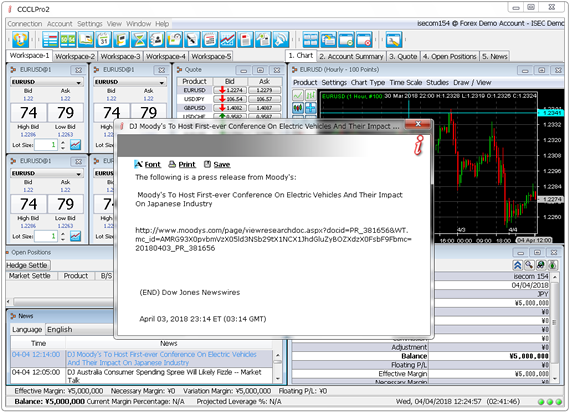This screenshot has width=570, height=413.
Task: Click the globe icon in Account Summary panel
Action: click(x=541, y=265)
